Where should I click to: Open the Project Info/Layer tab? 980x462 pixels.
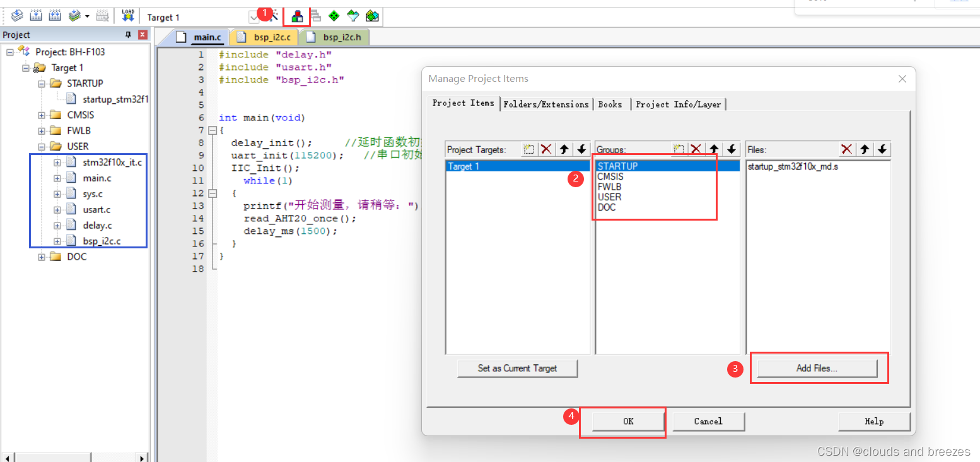pos(679,105)
